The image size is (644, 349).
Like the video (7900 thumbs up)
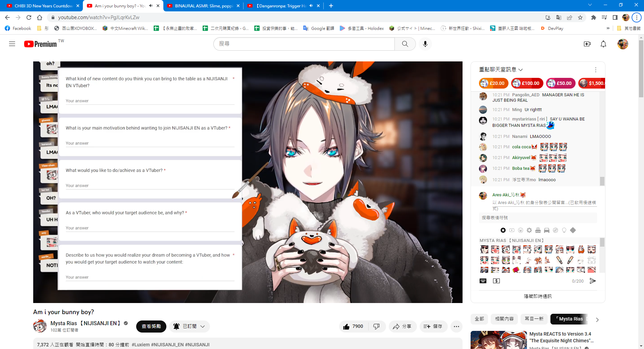tap(354, 326)
